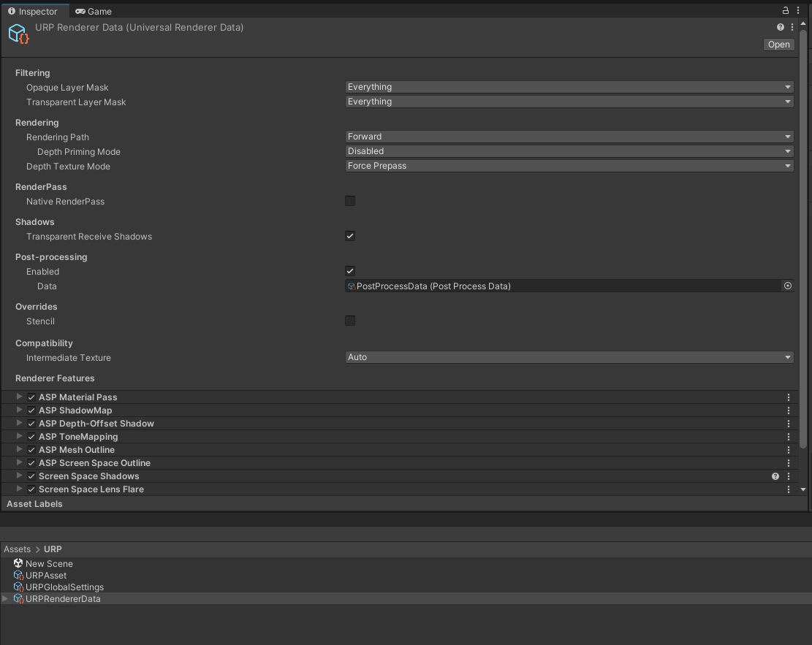The image size is (812, 645).
Task: Expand the ASP Mesh Outline renderer feature
Action: (18, 449)
